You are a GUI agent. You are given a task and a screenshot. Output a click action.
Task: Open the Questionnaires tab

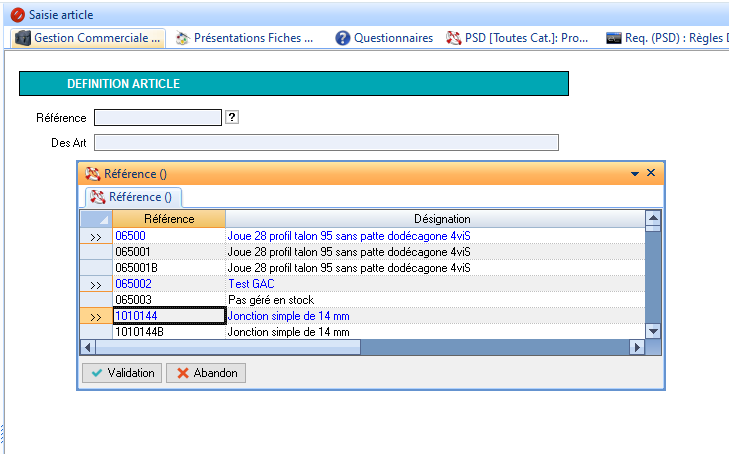pos(384,38)
